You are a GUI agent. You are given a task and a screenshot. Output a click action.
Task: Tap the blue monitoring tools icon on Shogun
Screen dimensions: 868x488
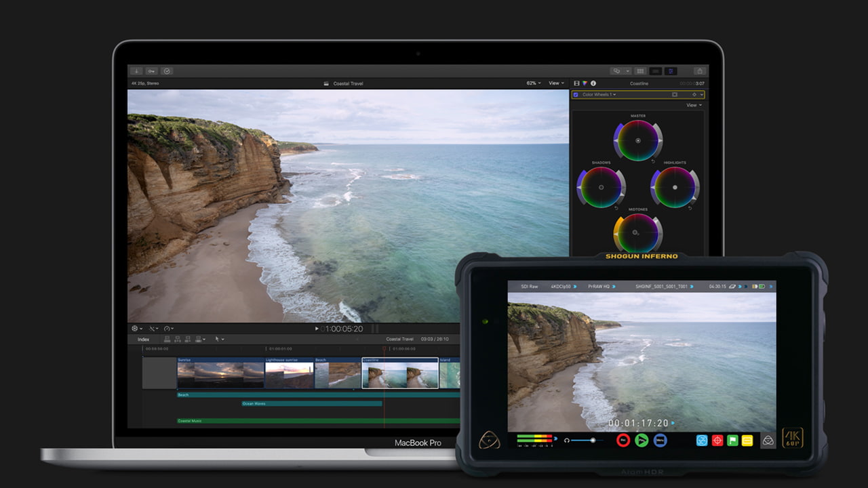pos(702,441)
